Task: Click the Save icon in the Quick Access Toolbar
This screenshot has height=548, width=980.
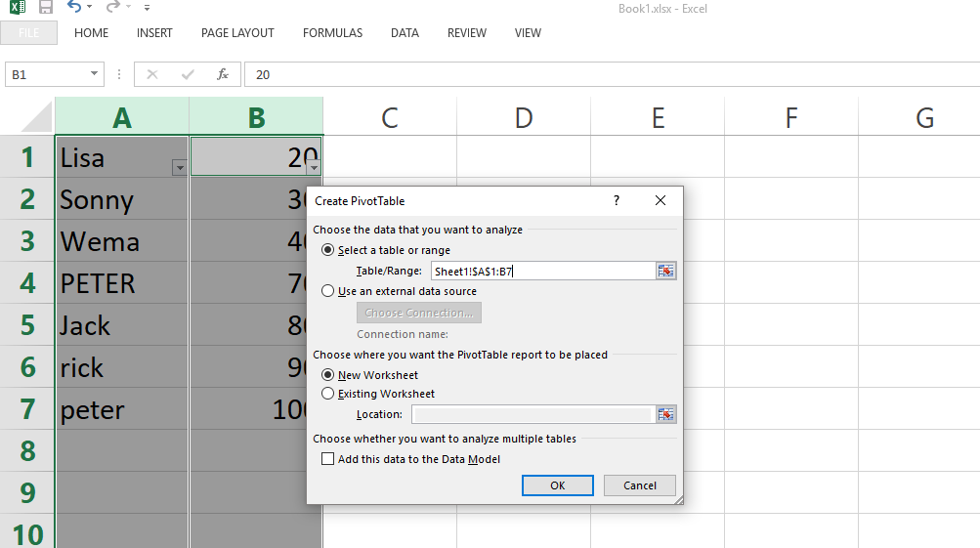Action: [x=46, y=8]
